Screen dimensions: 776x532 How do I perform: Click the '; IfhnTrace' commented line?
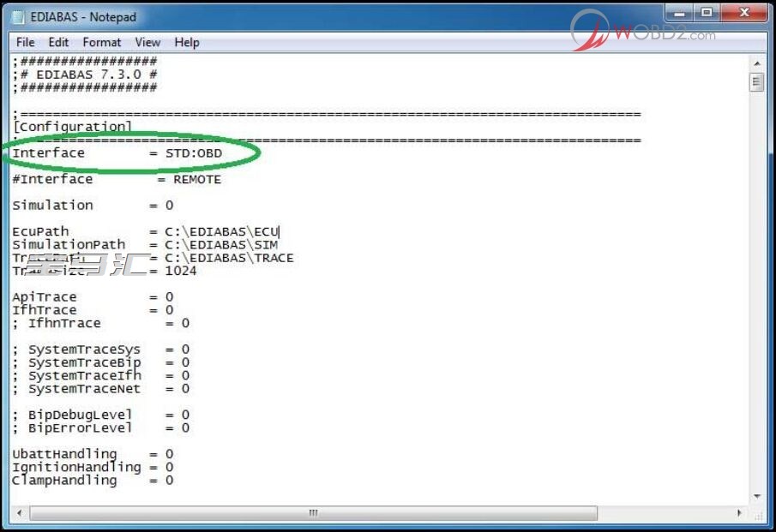tap(101, 323)
